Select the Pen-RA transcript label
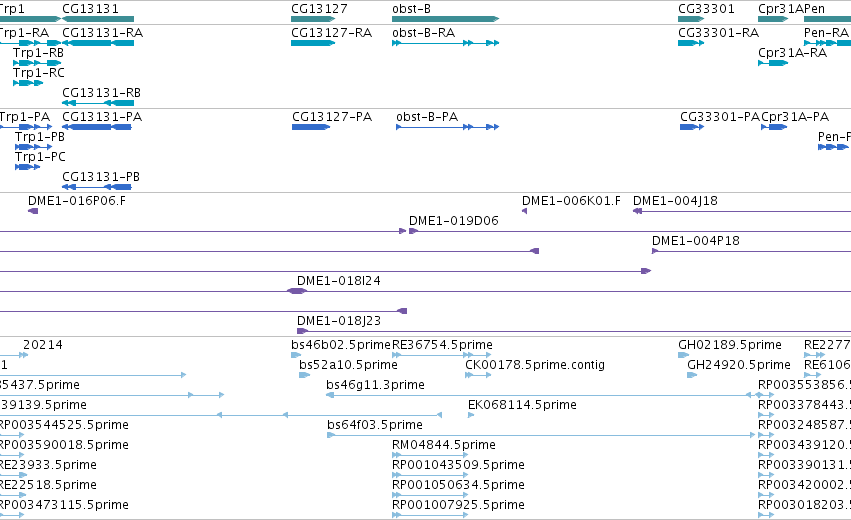 tap(826, 33)
